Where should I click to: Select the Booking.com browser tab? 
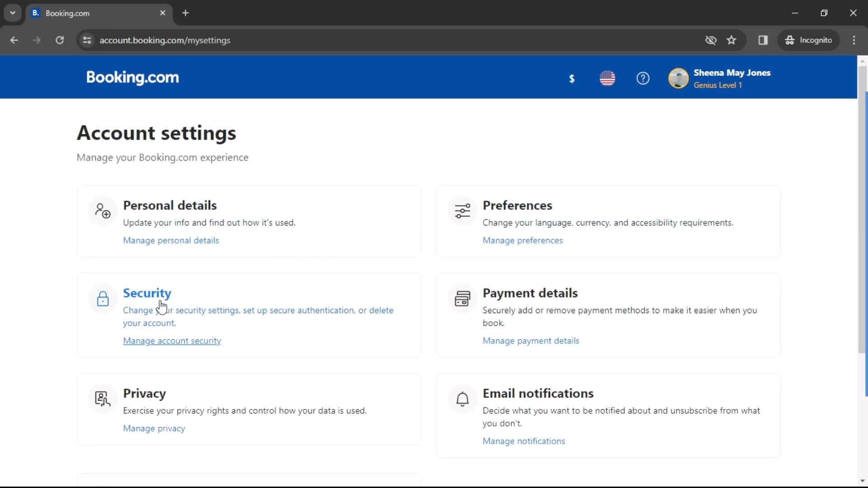(99, 13)
